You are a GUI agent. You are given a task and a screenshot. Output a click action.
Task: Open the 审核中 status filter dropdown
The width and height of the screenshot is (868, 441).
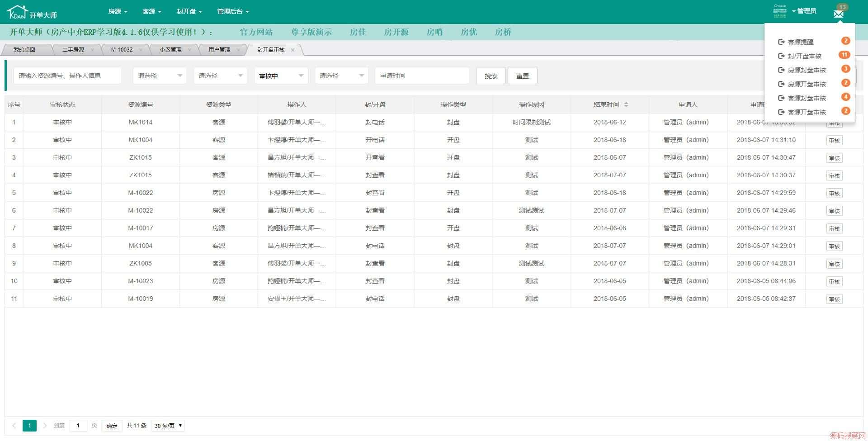(281, 76)
